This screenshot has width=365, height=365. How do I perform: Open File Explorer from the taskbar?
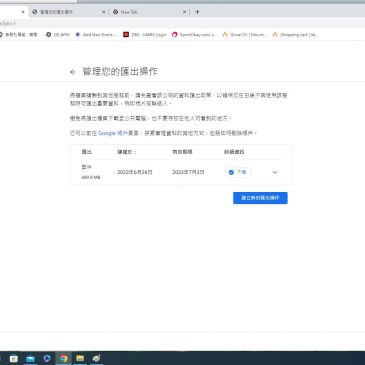pos(80,358)
